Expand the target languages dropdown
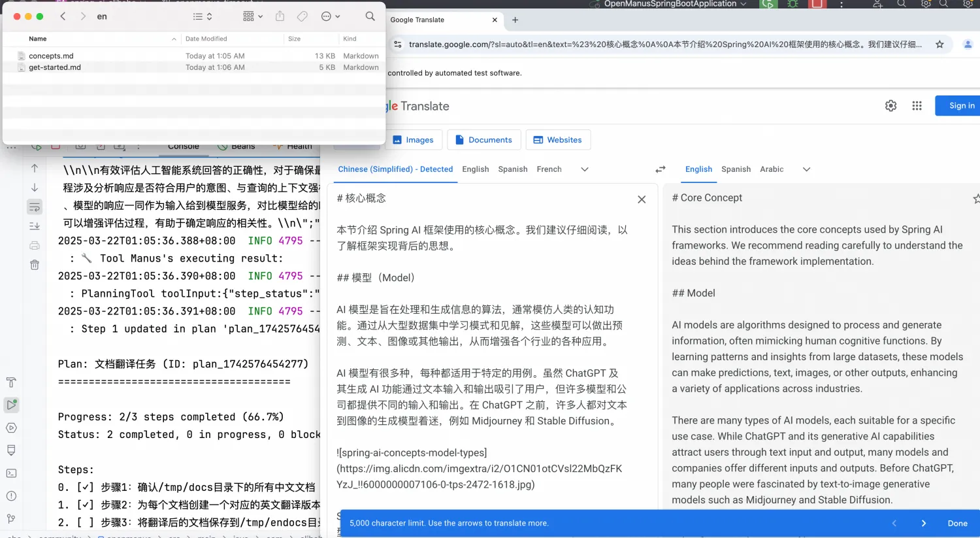 point(806,169)
